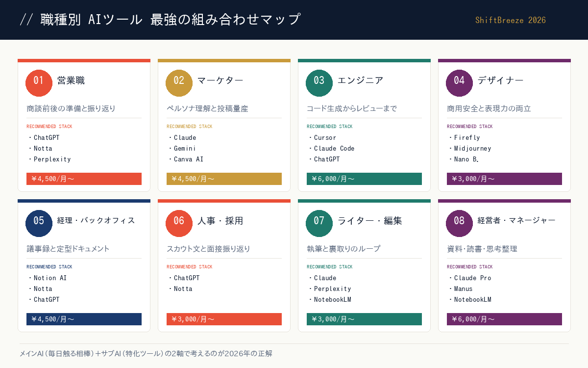Click the 08 number badge for 経営者・マネージャー
Image resolution: width=588 pixels, height=368 pixels.
point(459,223)
